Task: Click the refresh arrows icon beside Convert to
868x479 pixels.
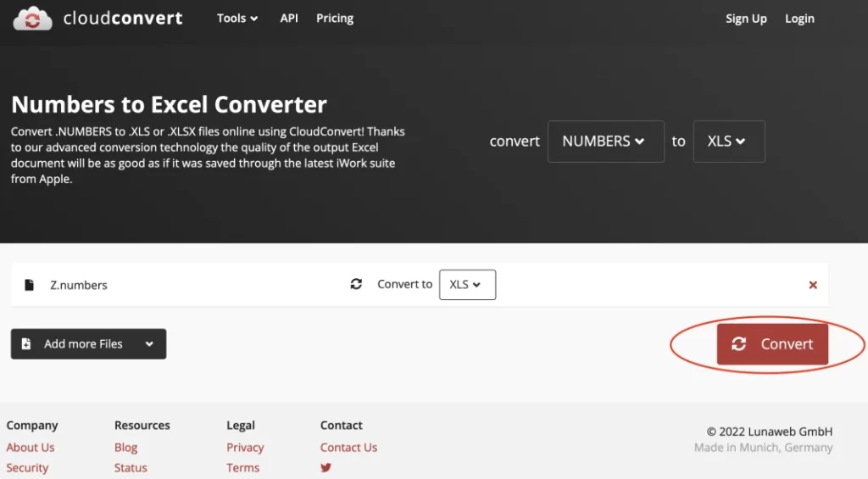Action: (x=356, y=284)
